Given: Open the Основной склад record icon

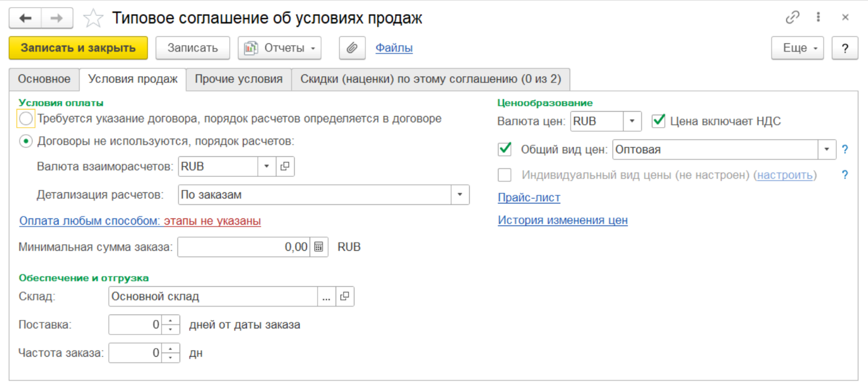Looking at the screenshot, I should coord(345,297).
